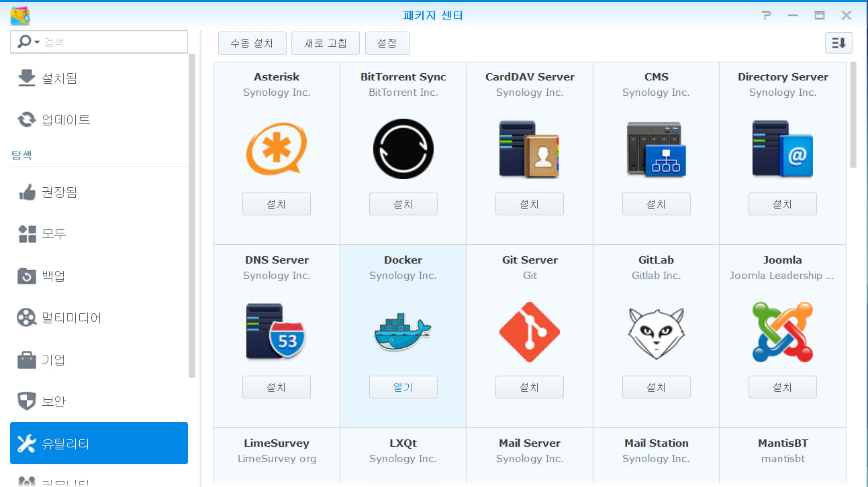Click the 보안 category label
This screenshot has height=487, width=868.
tap(54, 401)
